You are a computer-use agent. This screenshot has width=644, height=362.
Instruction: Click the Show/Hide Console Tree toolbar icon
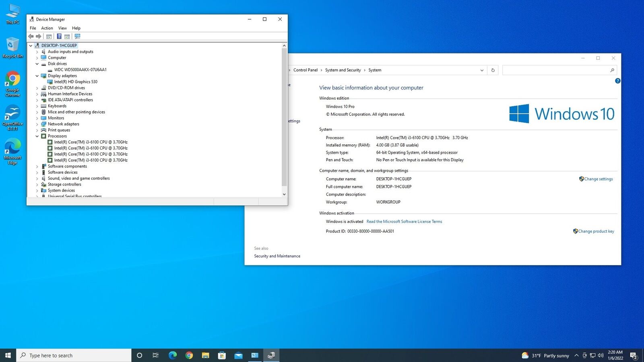click(49, 37)
